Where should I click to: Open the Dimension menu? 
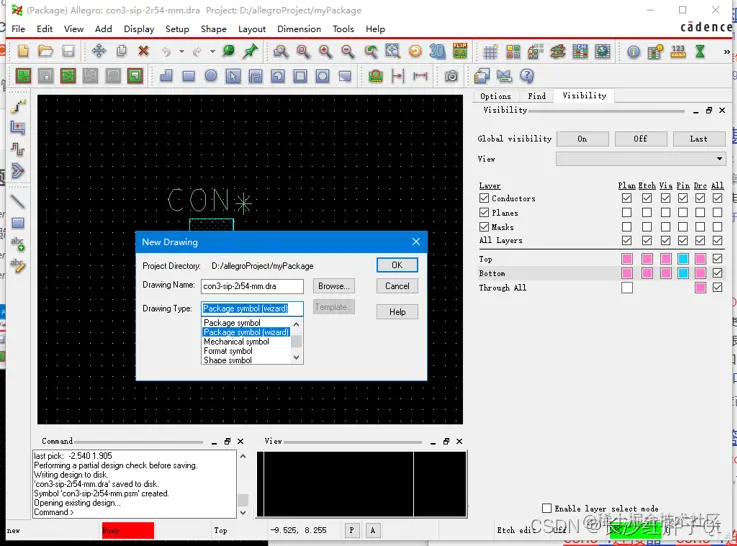[299, 29]
